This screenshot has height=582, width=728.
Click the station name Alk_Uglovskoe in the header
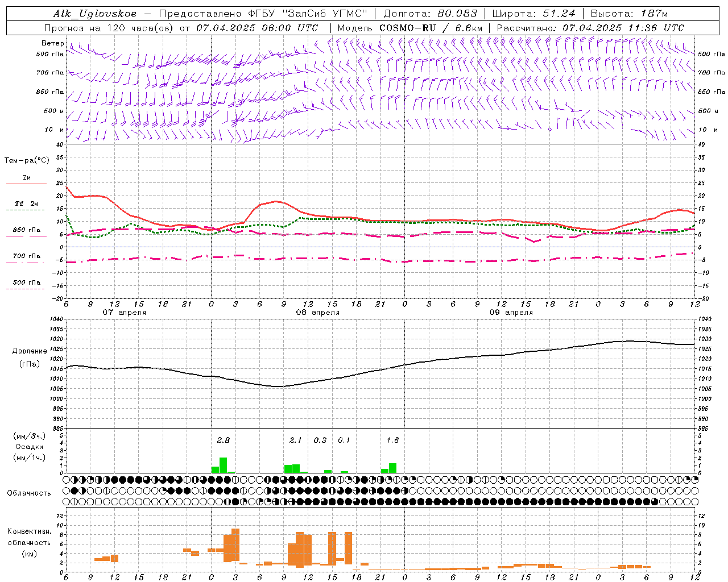95,14
